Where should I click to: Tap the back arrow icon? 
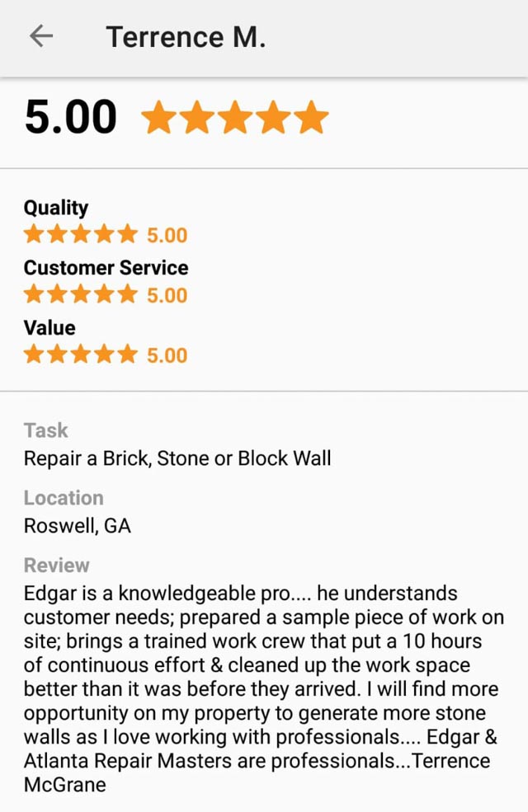coord(41,36)
